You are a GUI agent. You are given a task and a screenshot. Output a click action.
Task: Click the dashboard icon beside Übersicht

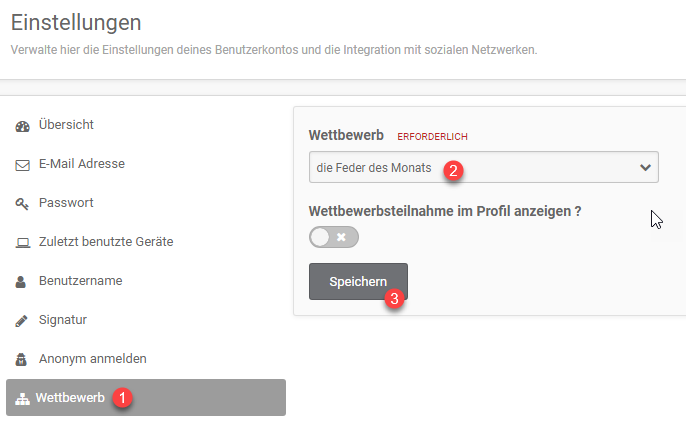(x=22, y=126)
